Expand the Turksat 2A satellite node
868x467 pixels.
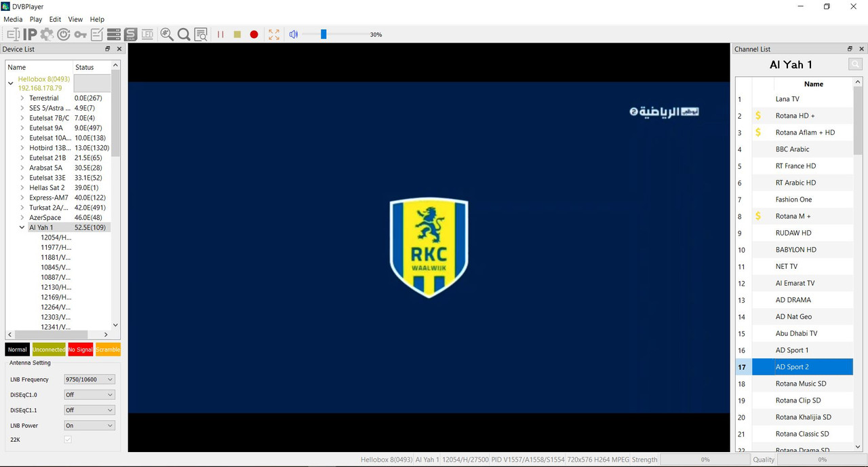(22, 208)
